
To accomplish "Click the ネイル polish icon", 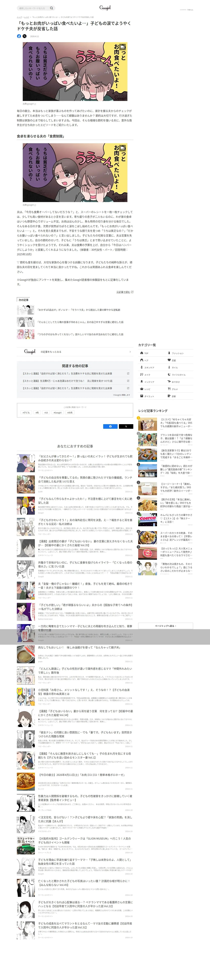I will pos(169,367).
